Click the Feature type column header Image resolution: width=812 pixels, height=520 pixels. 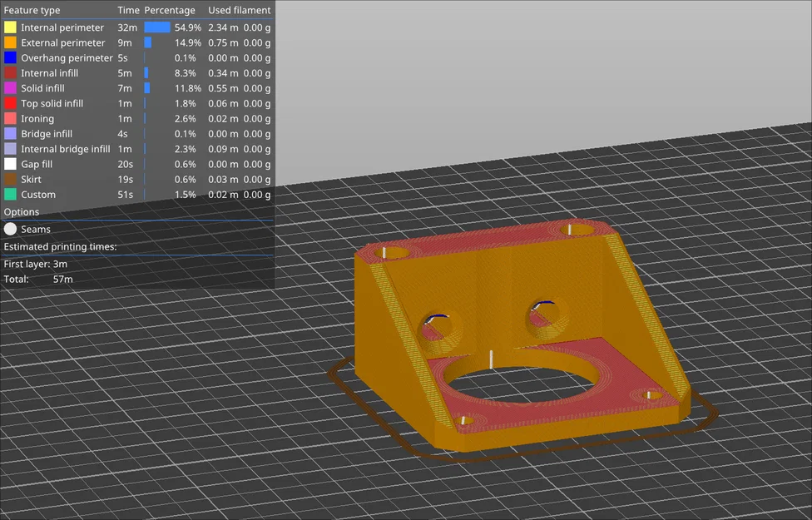point(32,10)
